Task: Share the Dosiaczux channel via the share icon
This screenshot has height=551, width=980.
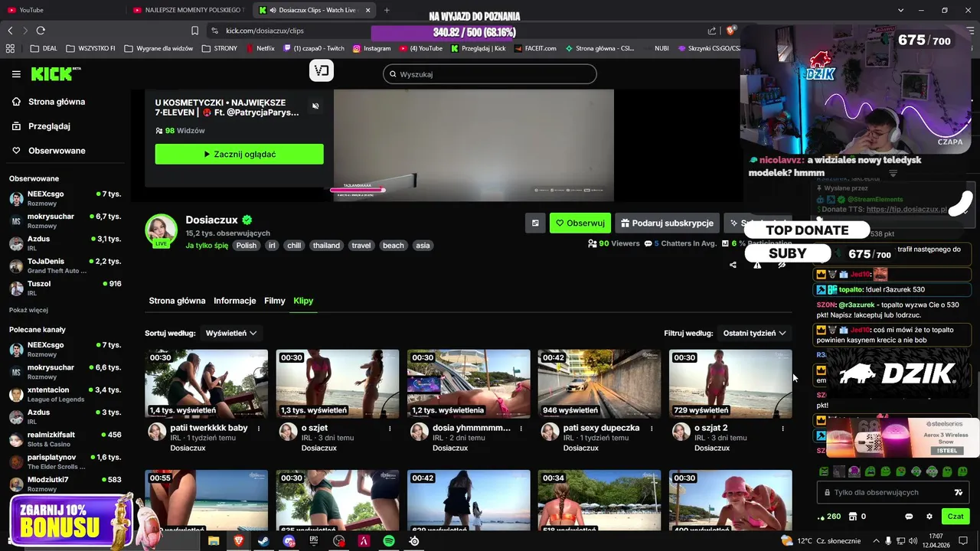Action: coord(733,265)
